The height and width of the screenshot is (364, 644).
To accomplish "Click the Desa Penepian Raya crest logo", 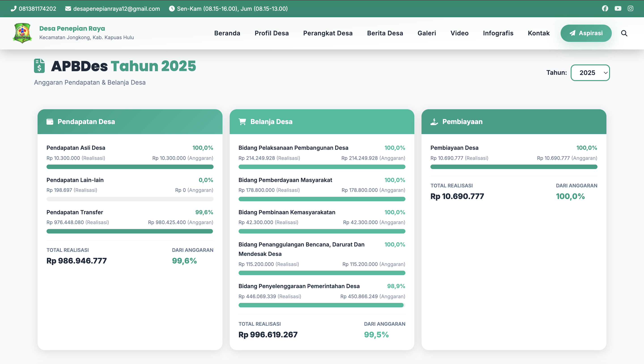I will tap(22, 33).
